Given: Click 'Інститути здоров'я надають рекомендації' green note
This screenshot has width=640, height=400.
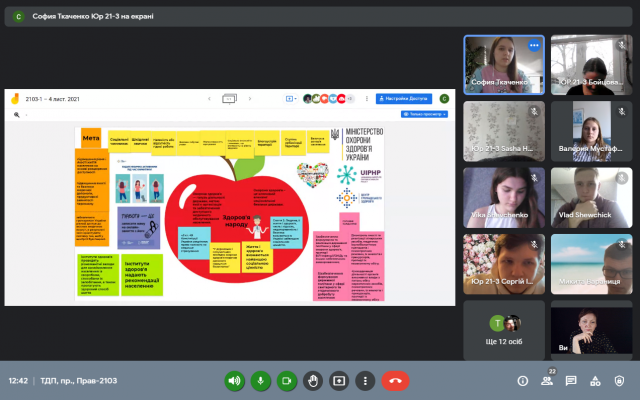Looking at the screenshot, I should coord(142,275).
